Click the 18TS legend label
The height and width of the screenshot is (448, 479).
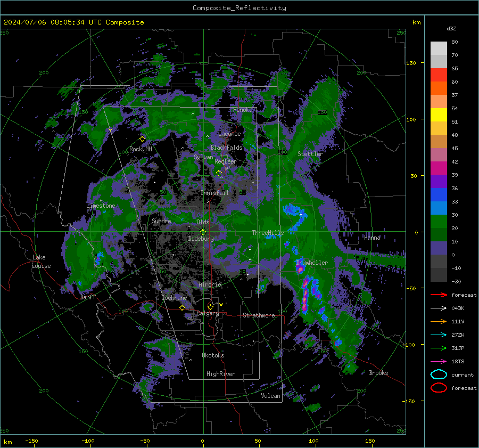pos(458,362)
